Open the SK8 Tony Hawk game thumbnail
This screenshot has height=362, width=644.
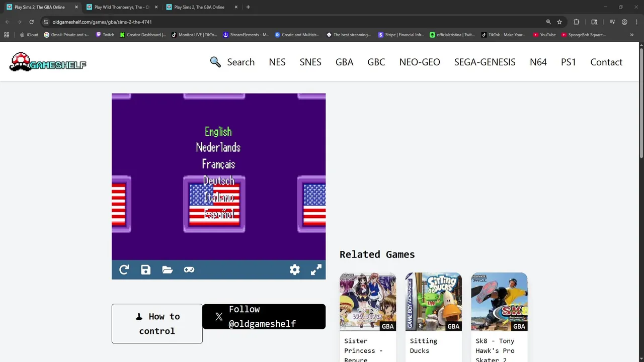click(x=499, y=302)
